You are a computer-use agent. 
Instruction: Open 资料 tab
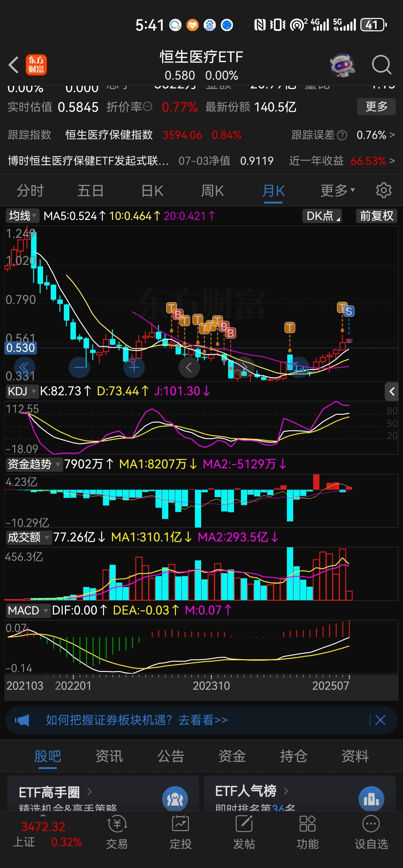pos(355,756)
